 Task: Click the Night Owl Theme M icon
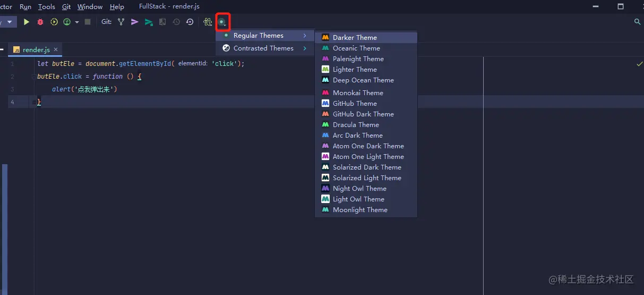[x=325, y=189]
